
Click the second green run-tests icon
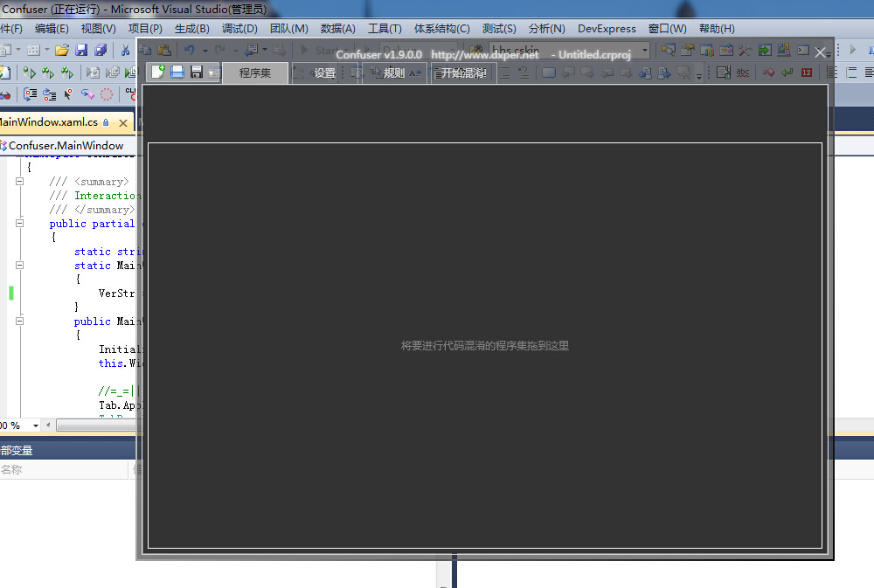48,73
